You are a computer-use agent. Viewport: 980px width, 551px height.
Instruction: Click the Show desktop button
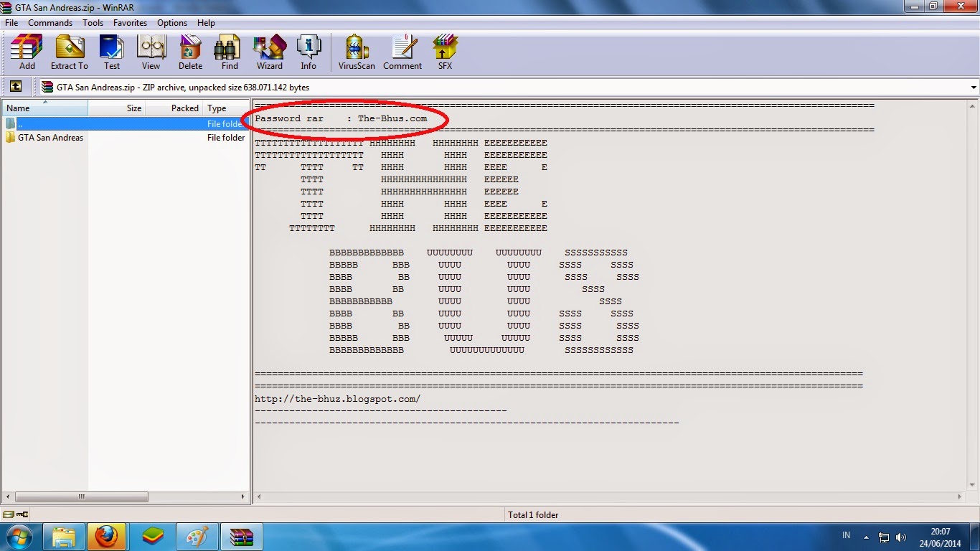(975, 537)
